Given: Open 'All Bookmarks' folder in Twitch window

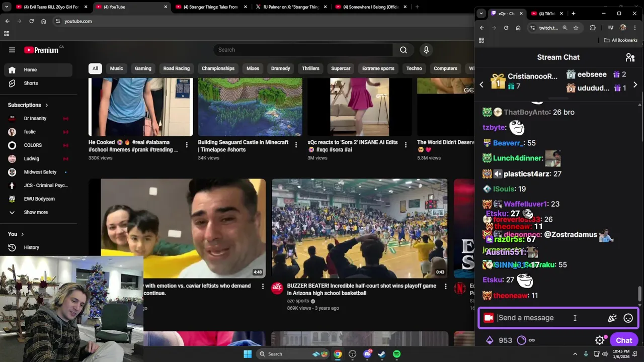Looking at the screenshot, I should tap(620, 40).
